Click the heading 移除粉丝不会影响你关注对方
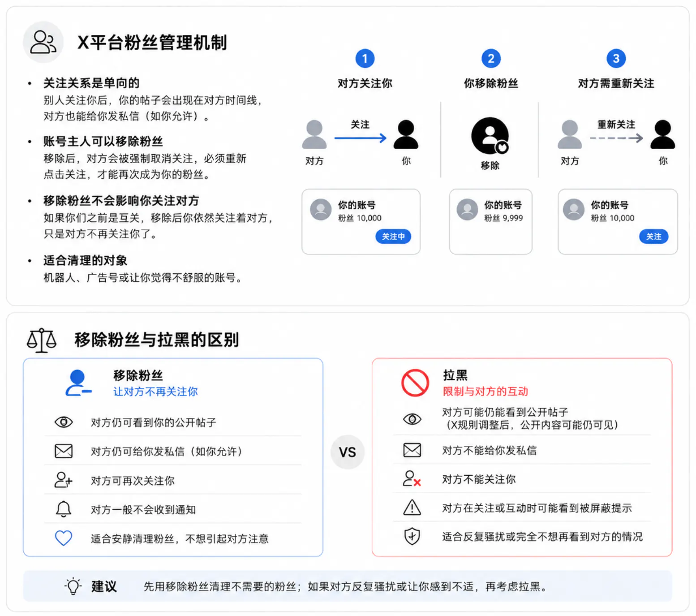Viewport: 696px width, 616px height. (121, 201)
